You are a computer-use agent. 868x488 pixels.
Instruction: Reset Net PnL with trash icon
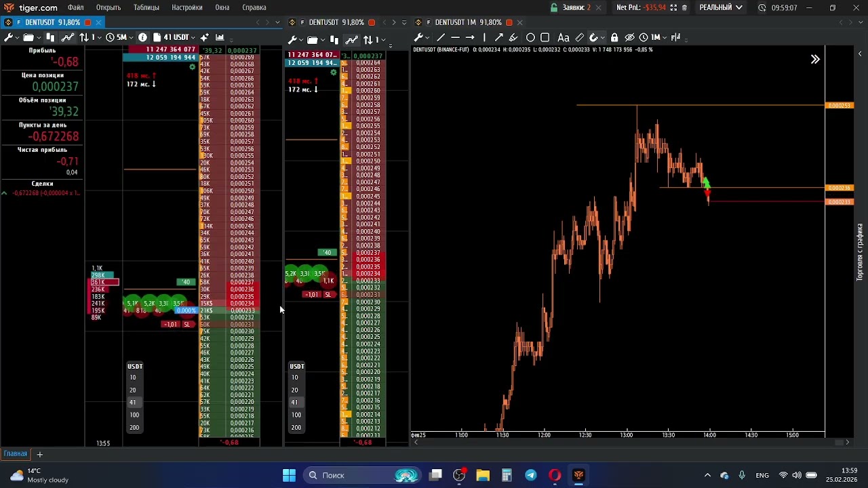click(684, 7)
